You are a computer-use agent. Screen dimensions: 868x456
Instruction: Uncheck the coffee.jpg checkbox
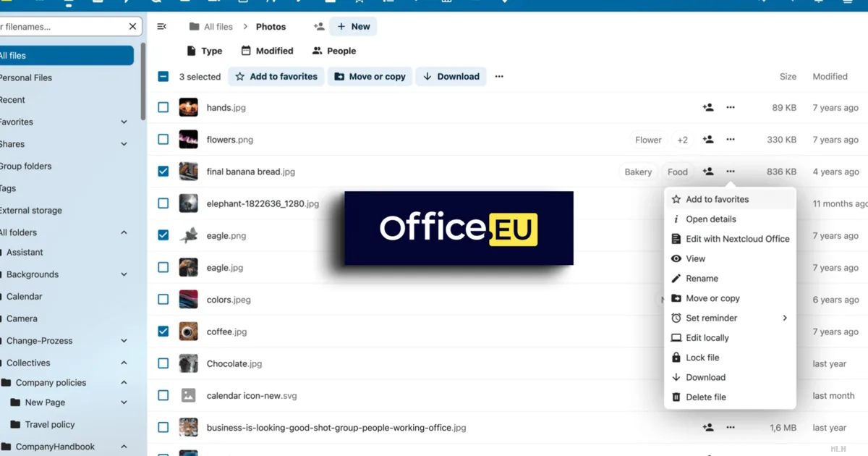pyautogui.click(x=163, y=332)
